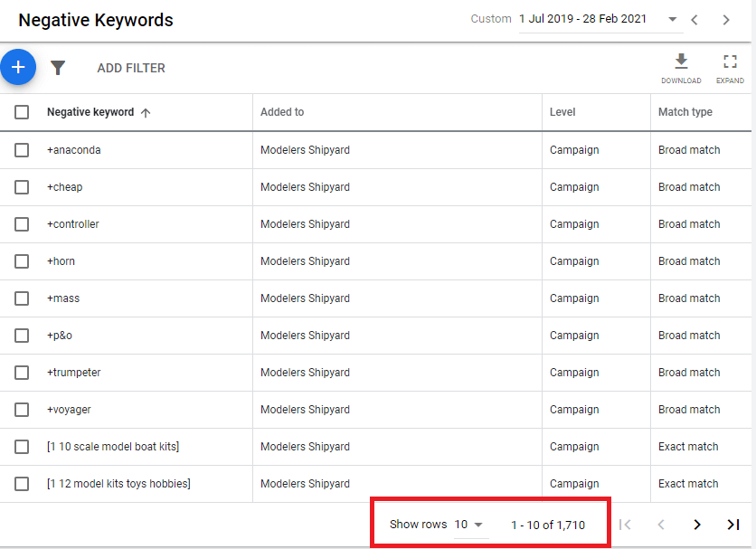Jump to first page of rows
756x549 pixels.
625,525
